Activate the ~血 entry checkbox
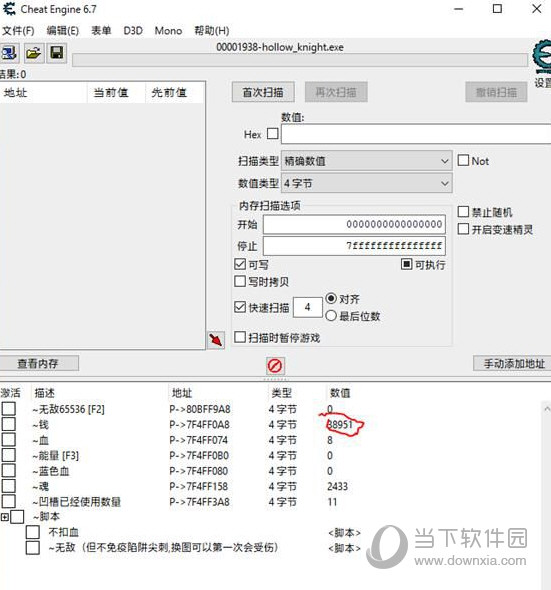This screenshot has height=590, width=551. [9, 440]
